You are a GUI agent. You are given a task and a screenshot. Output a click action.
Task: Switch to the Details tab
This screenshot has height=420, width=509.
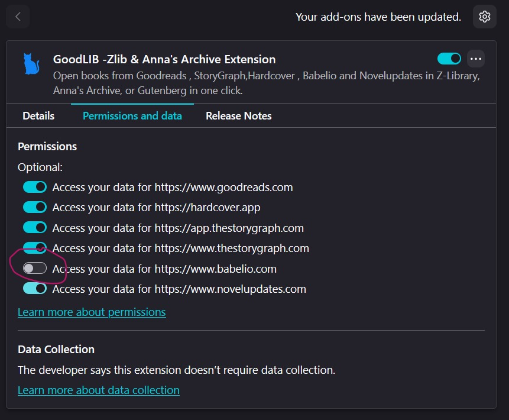tap(38, 116)
